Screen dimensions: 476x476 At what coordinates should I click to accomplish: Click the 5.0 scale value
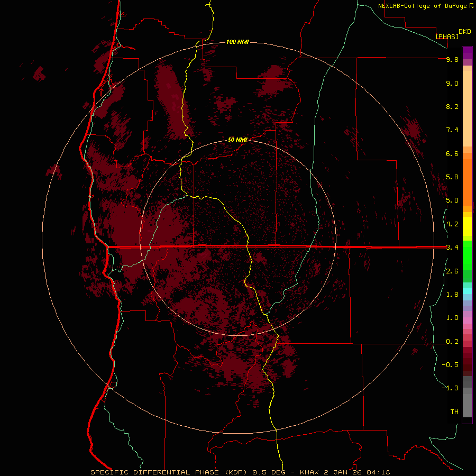pyautogui.click(x=452, y=200)
